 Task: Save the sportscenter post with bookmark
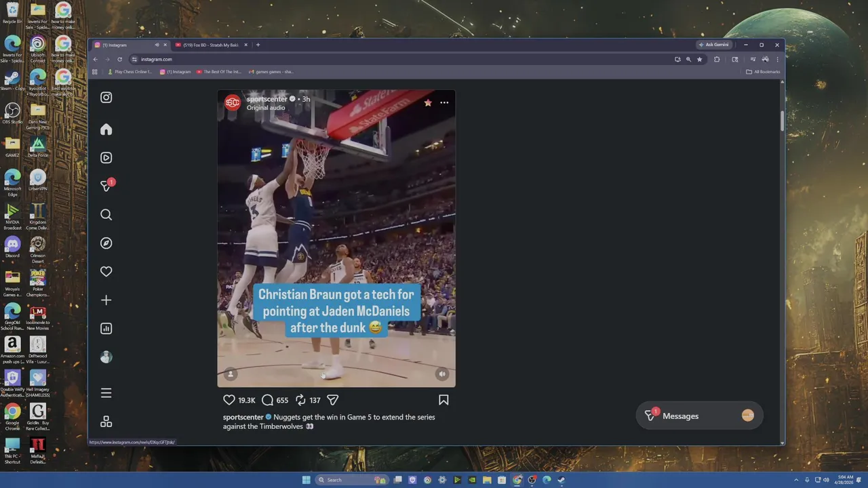443,400
